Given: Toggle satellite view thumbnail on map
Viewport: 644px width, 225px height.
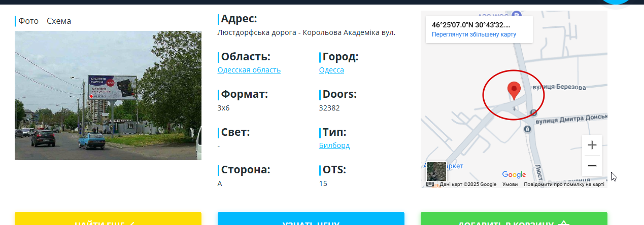Looking at the screenshot, I should tap(436, 171).
